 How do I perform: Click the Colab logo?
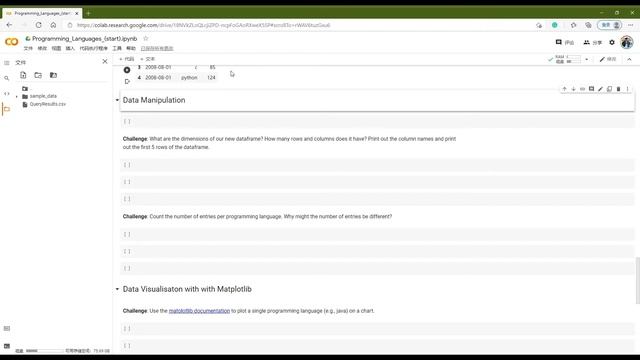click(11, 42)
